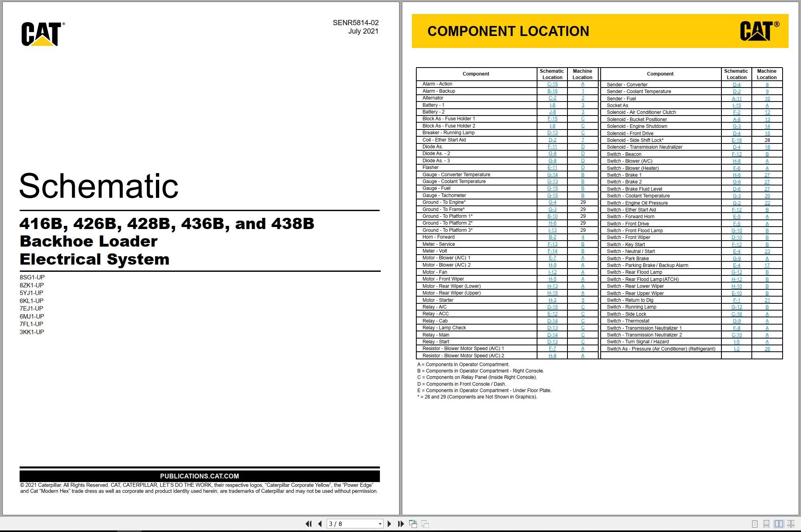Viewport: 801px width, 532px height.
Task: Click serial prefix 3KK1-UP
Action: tap(32, 332)
